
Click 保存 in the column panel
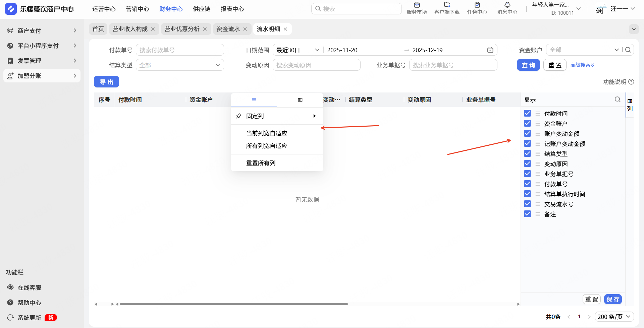(613, 299)
